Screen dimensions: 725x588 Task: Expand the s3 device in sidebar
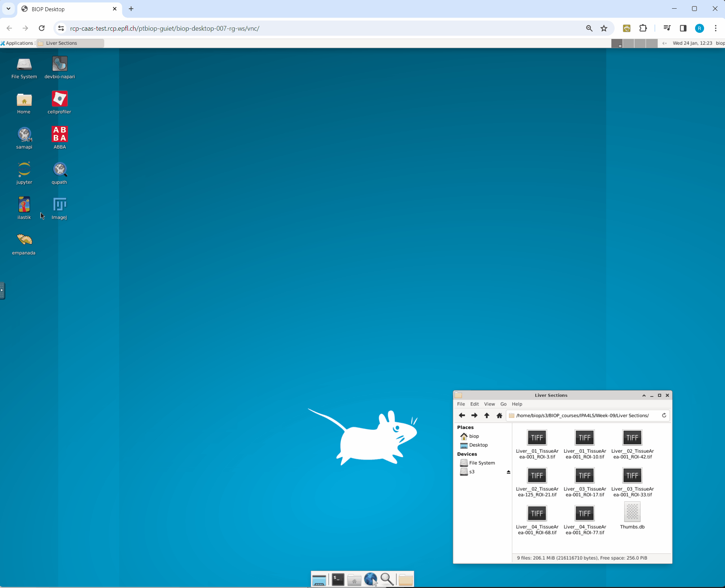click(508, 471)
